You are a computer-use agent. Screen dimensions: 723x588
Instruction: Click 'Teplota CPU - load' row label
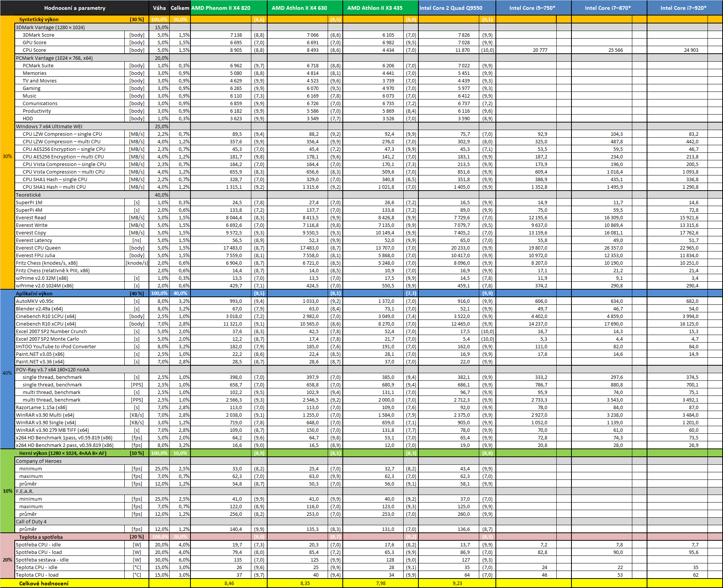tap(37, 575)
